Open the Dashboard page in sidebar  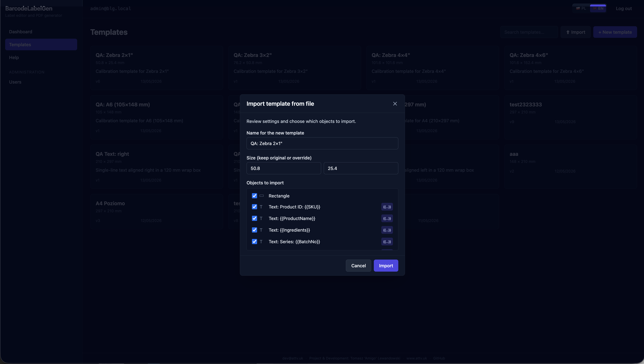[41, 32]
